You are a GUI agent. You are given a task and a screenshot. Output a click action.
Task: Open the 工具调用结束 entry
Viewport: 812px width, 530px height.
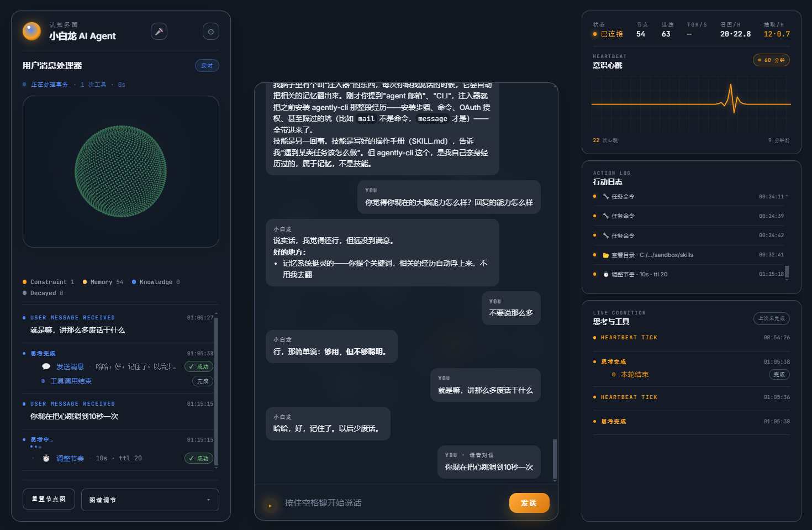click(x=71, y=381)
